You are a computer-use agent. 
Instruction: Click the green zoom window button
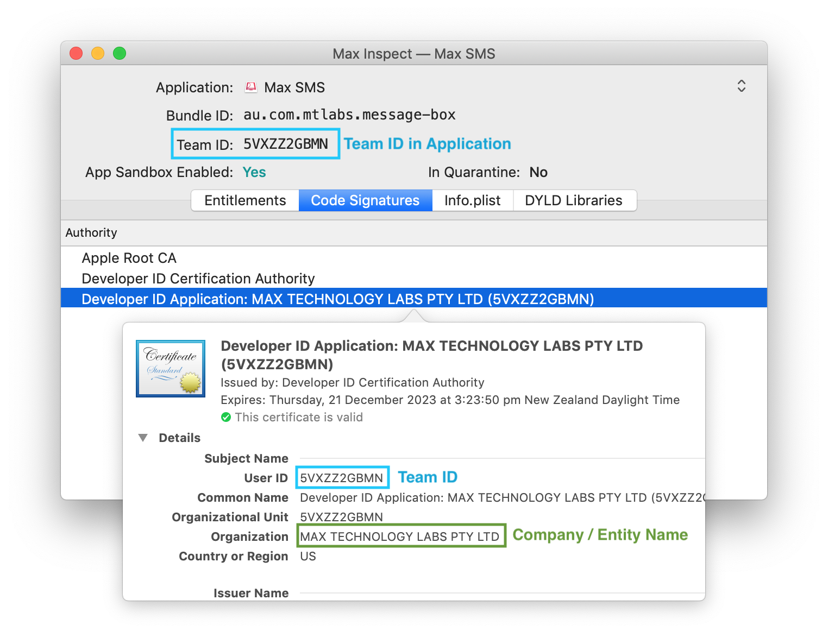click(120, 53)
